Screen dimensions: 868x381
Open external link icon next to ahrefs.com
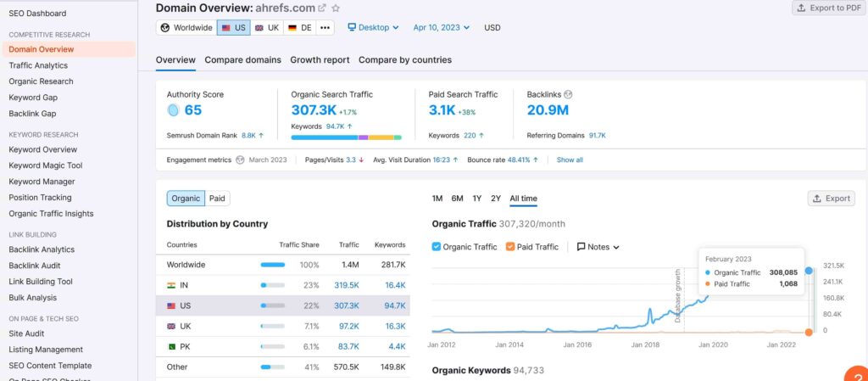tap(322, 8)
